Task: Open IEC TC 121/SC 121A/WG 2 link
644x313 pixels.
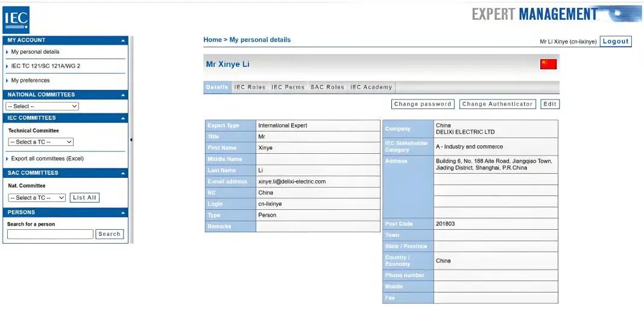Action: click(x=45, y=66)
